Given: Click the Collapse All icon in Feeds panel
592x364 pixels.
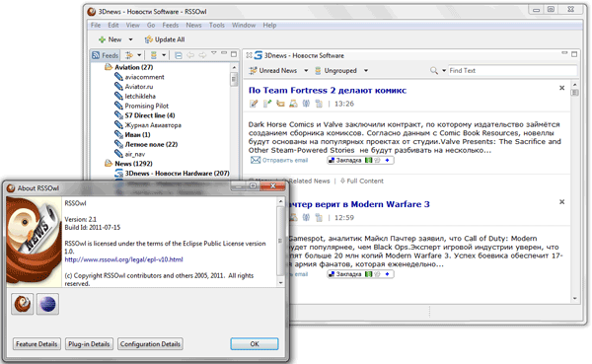Looking at the screenshot, I should coord(179,55).
